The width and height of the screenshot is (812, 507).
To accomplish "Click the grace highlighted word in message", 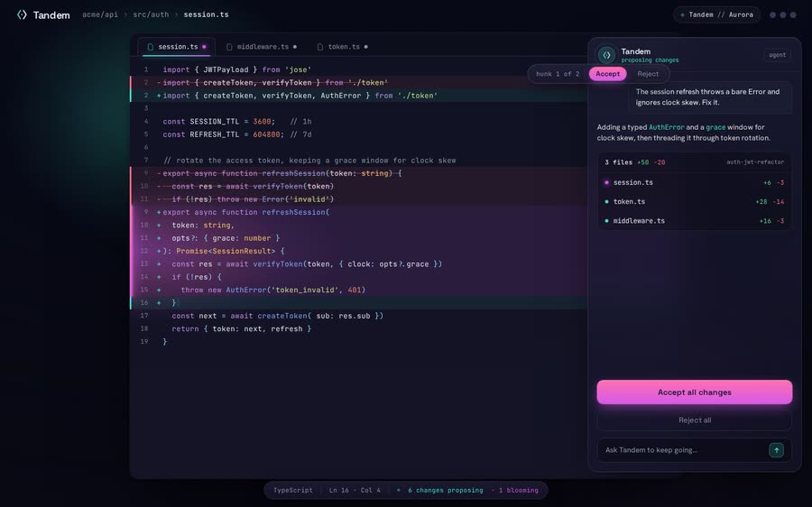I will [x=715, y=127].
